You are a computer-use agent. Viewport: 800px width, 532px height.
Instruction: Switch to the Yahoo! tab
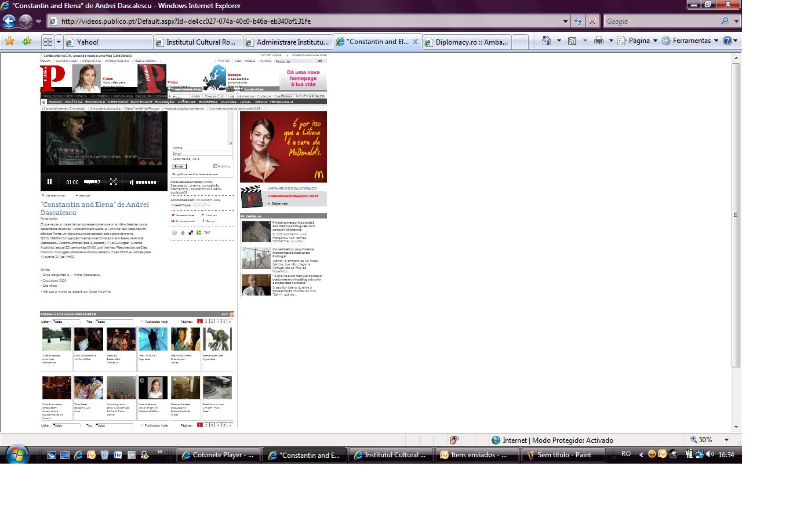click(x=107, y=42)
